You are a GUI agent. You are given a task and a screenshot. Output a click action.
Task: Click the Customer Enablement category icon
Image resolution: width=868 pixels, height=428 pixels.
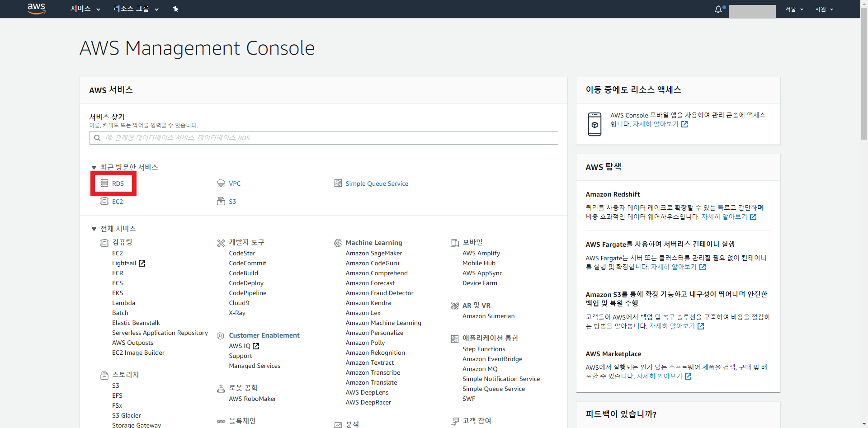[221, 336]
